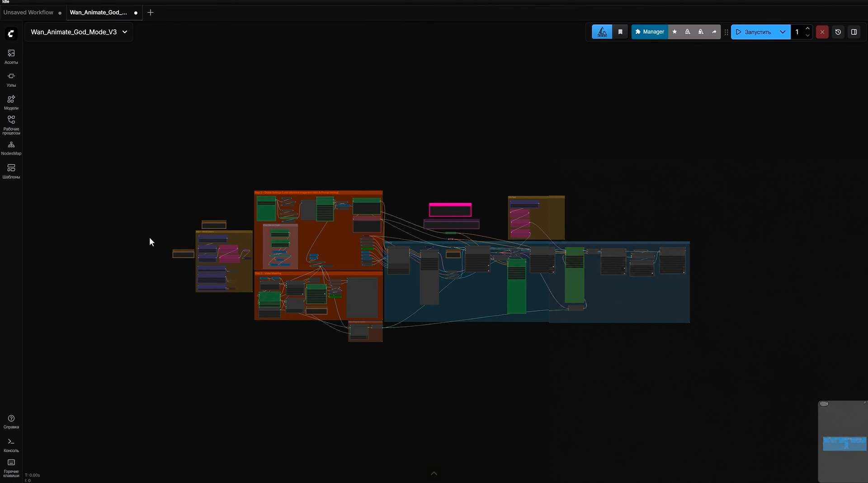This screenshot has height=483, width=868.
Task: Decrease the batch count stepper
Action: pyautogui.click(x=807, y=35)
